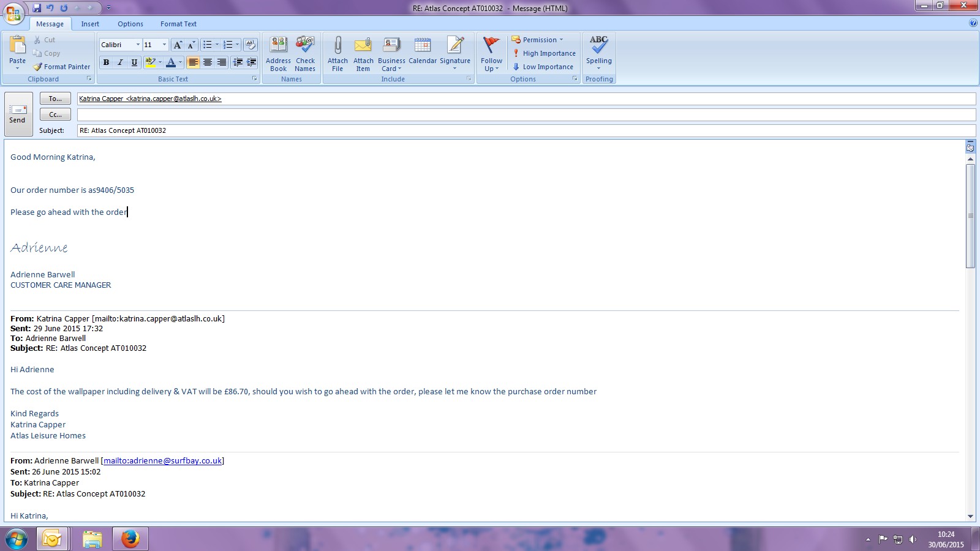Image resolution: width=980 pixels, height=551 pixels.
Task: Click into the Cc recipients field
Action: pos(526,114)
